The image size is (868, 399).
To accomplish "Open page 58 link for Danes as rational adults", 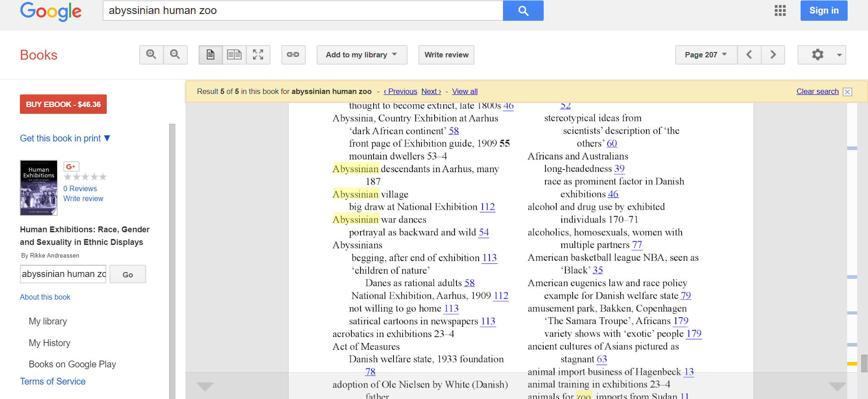I will (470, 283).
